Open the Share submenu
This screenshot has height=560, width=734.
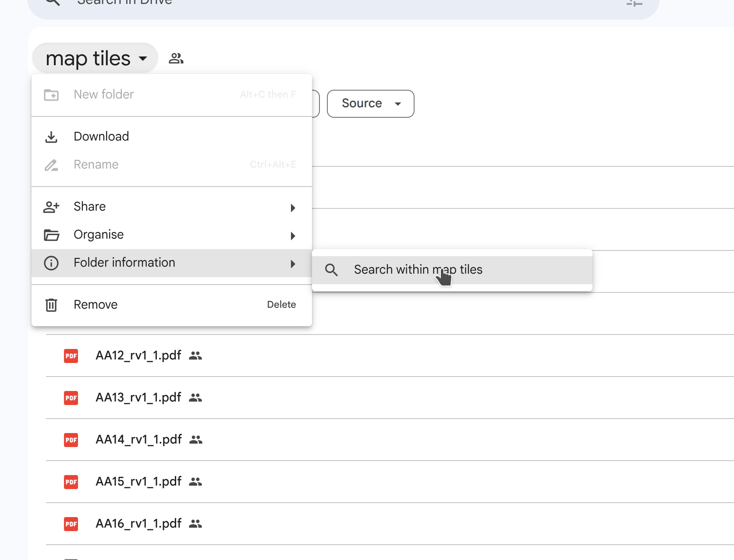pyautogui.click(x=89, y=206)
